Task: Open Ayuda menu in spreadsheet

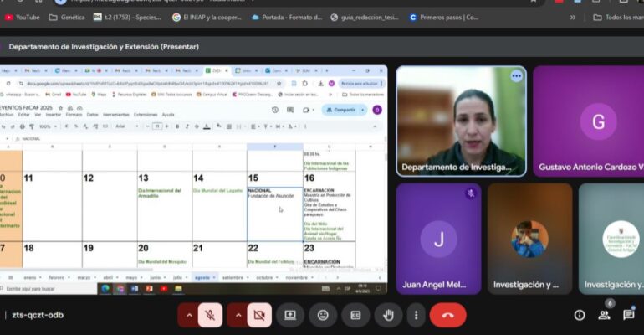Action: (168, 115)
